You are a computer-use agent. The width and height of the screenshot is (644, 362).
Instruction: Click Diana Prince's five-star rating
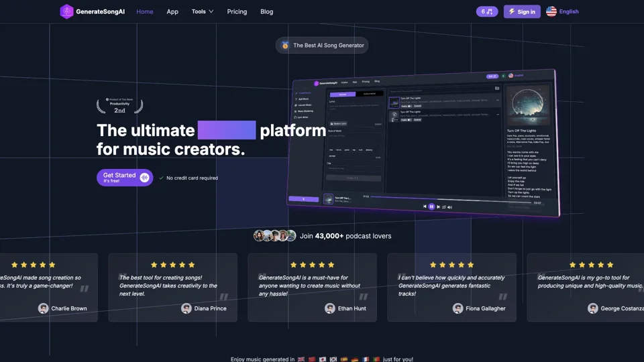(172, 265)
